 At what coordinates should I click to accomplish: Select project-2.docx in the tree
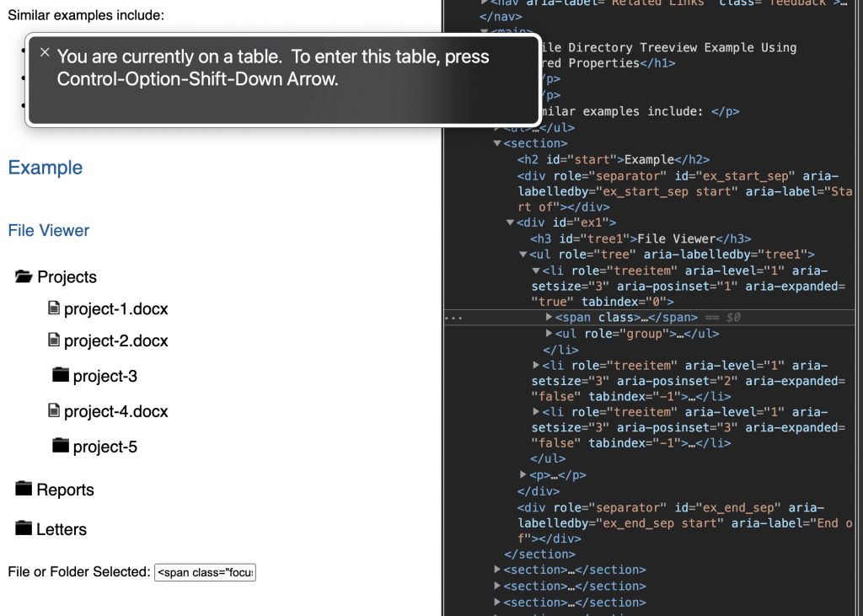115,340
